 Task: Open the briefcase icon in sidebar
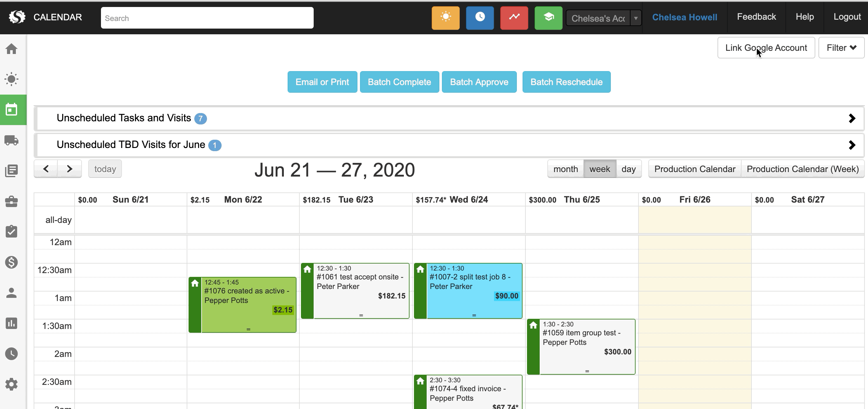coord(11,201)
